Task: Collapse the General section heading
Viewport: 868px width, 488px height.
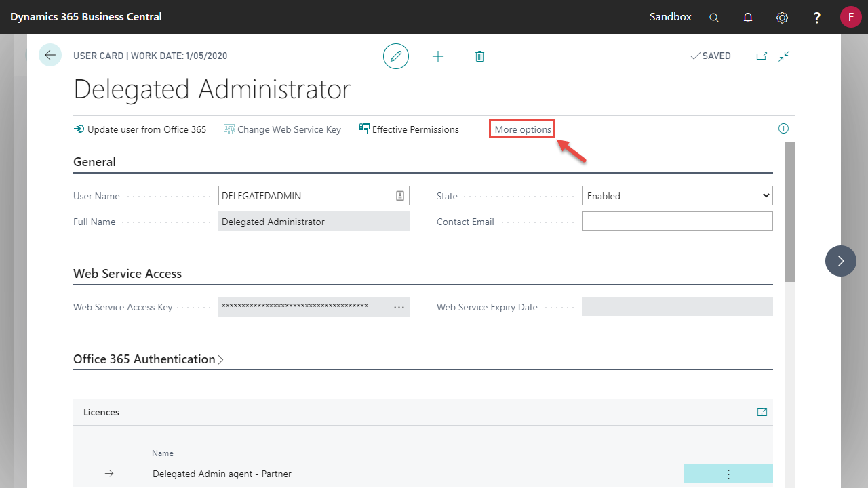Action: pos(94,162)
